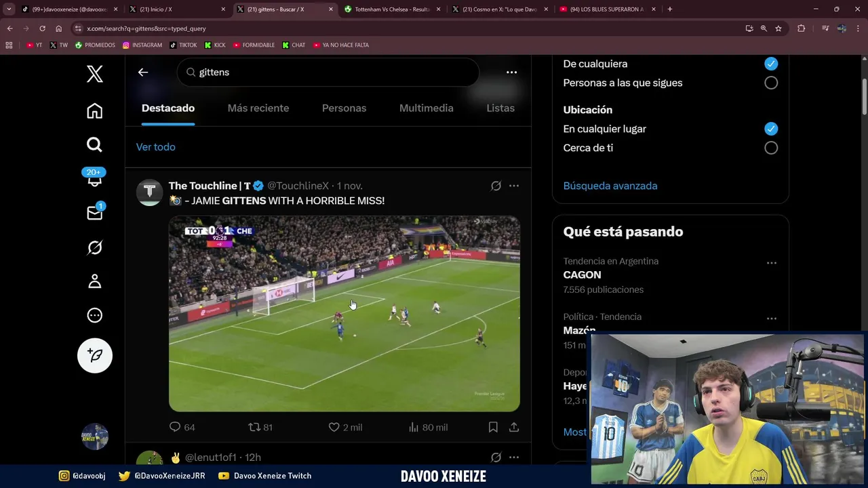This screenshot has width=868, height=488.
Task: Open account avatar at sidebar bottom
Action: click(95, 436)
